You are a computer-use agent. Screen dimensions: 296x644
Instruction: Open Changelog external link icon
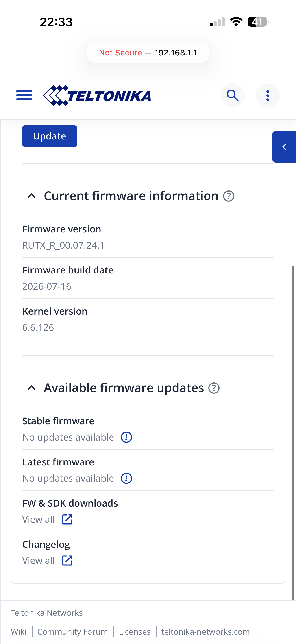pos(67,560)
